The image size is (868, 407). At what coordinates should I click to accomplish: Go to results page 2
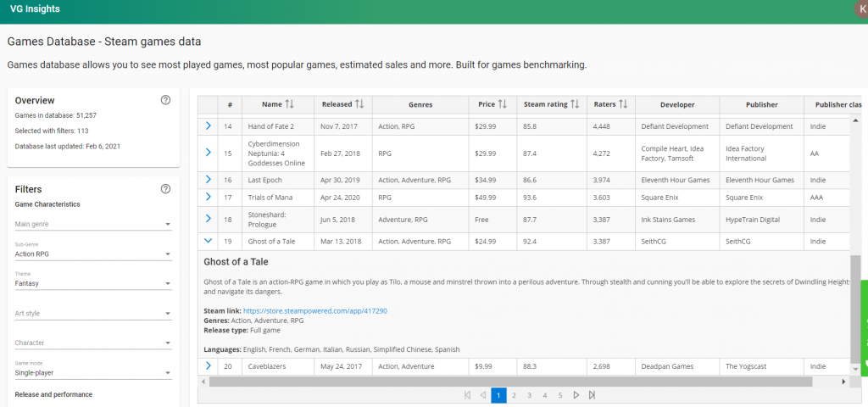[515, 395]
